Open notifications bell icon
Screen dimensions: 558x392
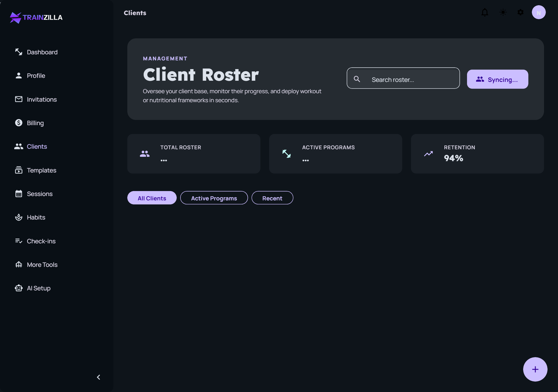485,12
